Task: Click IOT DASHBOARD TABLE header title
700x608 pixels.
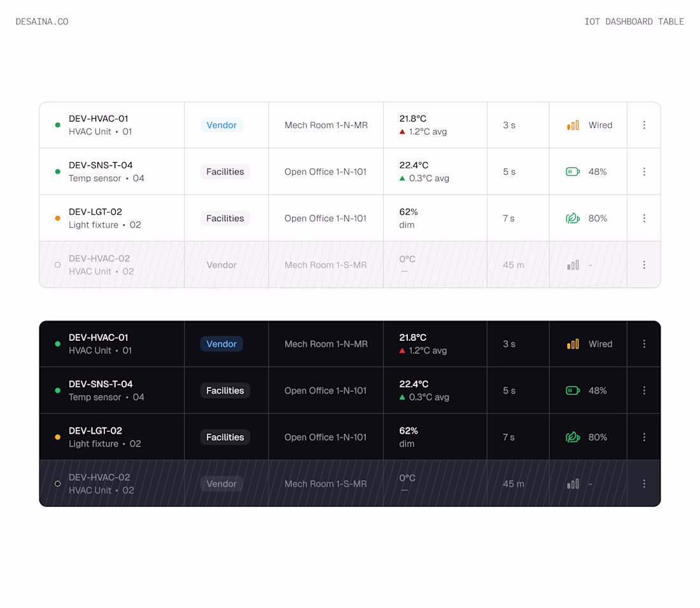Action: tap(634, 22)
